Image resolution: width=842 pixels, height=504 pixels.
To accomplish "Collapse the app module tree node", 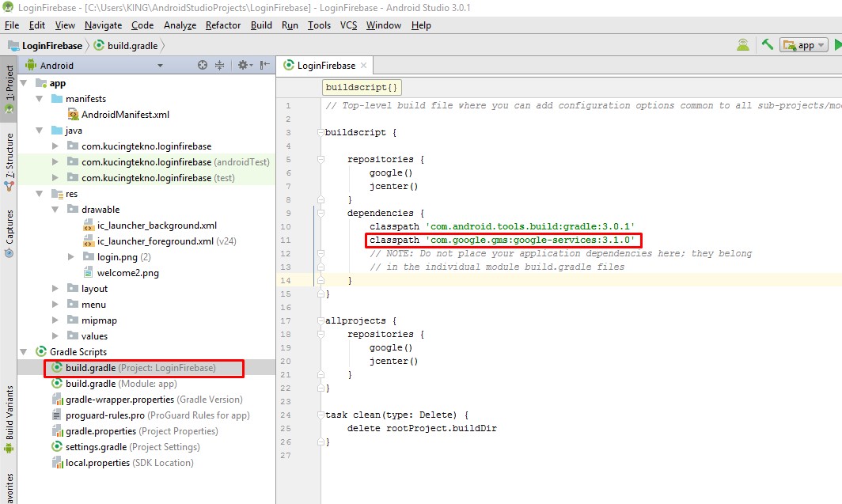I will point(24,82).
